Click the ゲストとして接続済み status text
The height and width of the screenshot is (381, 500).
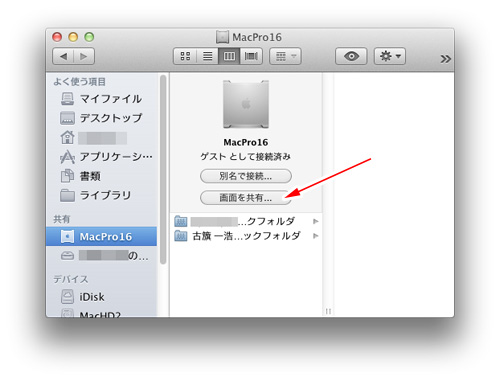(x=246, y=156)
